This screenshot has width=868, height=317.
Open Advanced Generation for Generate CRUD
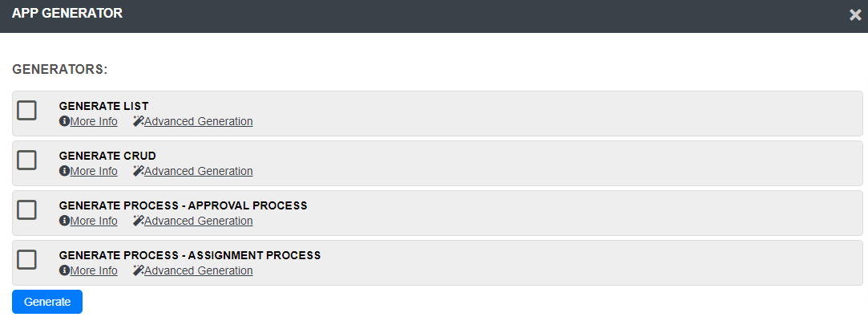pyautogui.click(x=198, y=171)
